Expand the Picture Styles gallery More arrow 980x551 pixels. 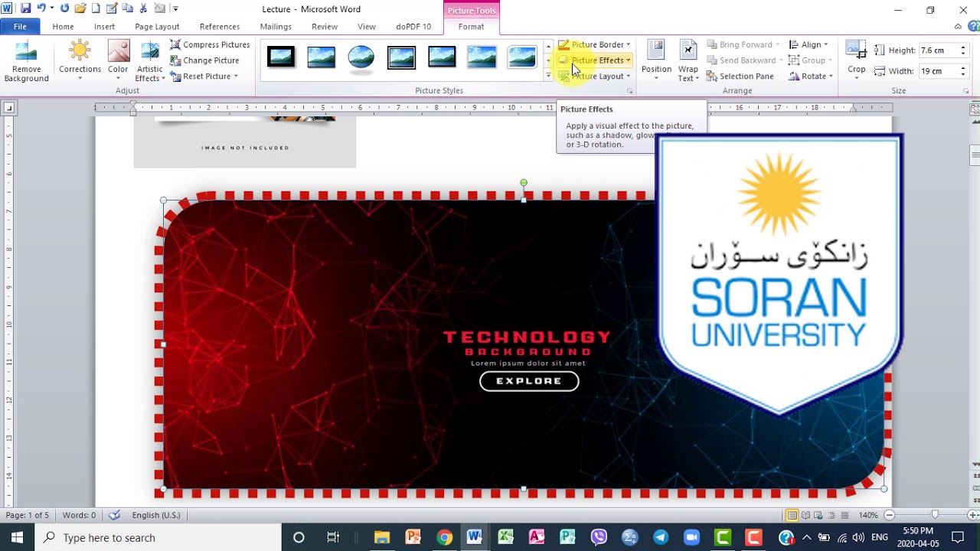[548, 76]
